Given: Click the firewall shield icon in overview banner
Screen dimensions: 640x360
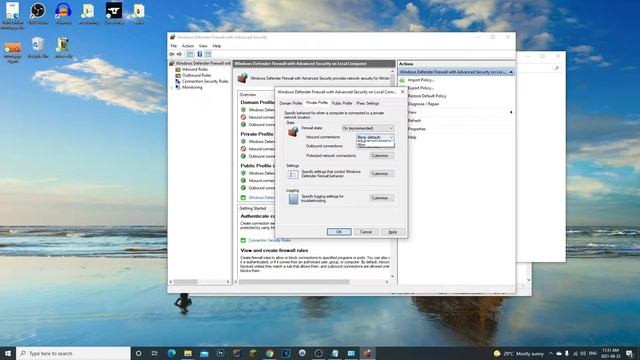Looking at the screenshot, I should 243,78.
